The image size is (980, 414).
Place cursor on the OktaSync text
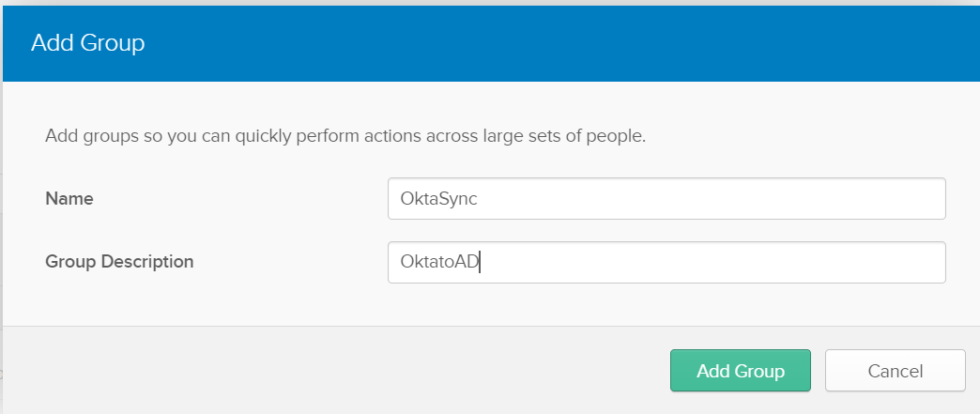440,199
